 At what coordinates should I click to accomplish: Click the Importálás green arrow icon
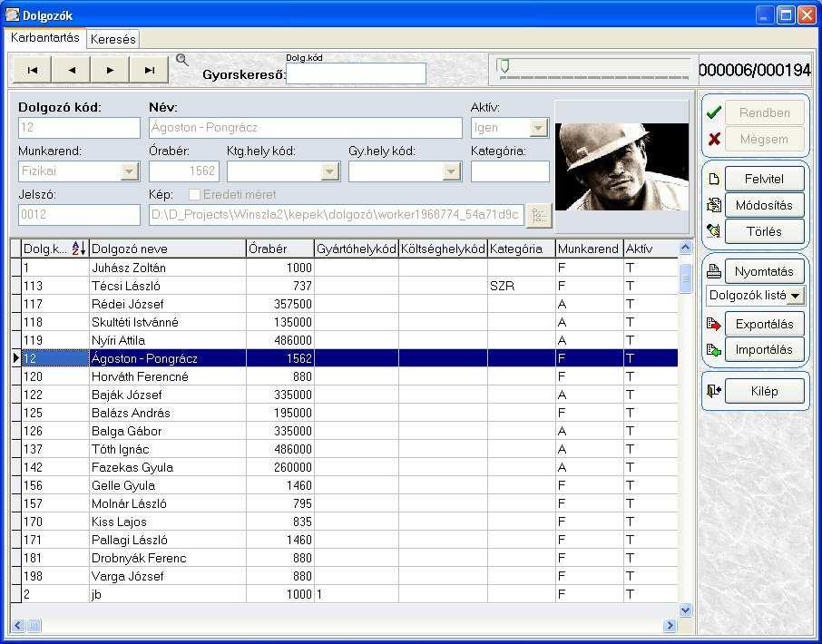coord(713,349)
